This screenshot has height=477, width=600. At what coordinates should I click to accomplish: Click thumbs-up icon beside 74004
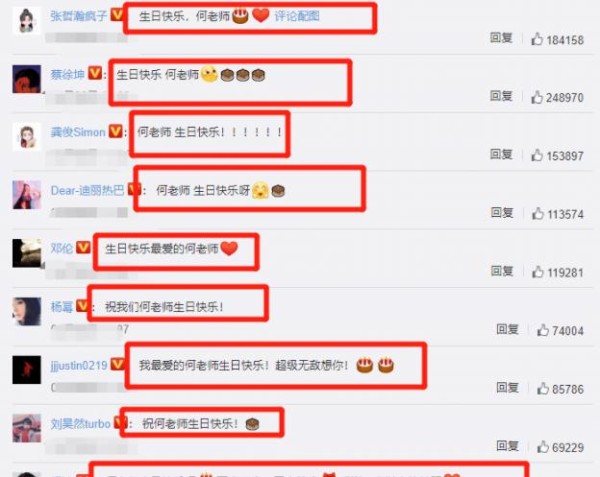pyautogui.click(x=543, y=330)
